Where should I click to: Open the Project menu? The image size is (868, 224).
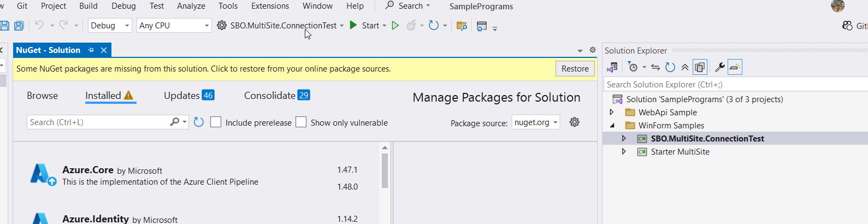point(54,6)
